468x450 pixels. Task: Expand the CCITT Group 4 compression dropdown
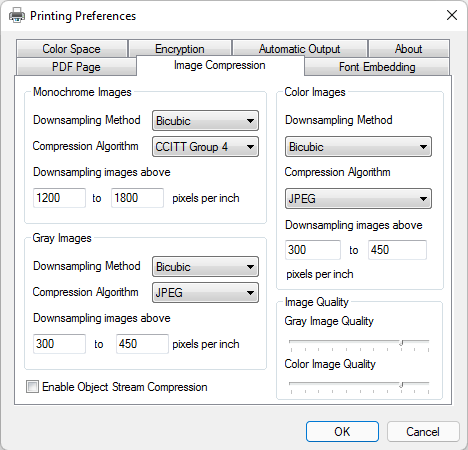pos(205,147)
